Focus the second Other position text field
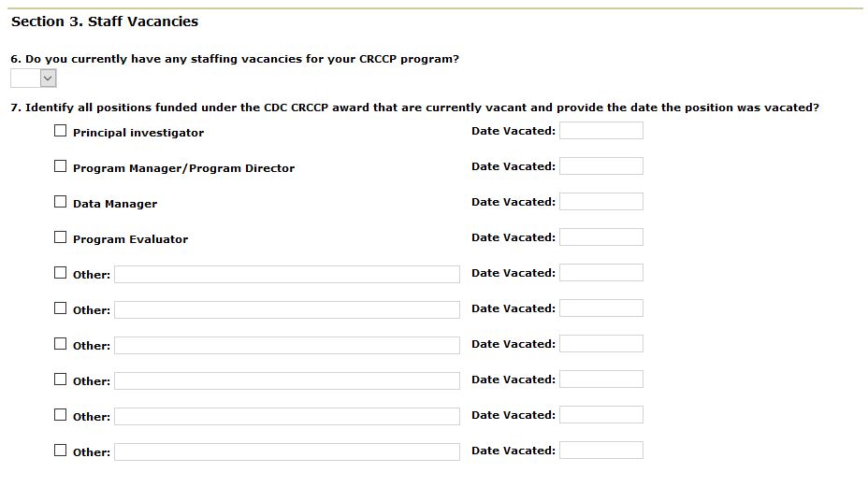Image resolution: width=868 pixels, height=487 pixels. coord(286,309)
